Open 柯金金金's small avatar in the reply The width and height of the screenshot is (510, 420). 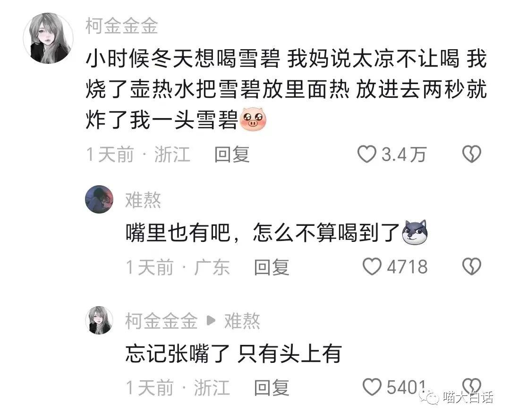pos(99,320)
